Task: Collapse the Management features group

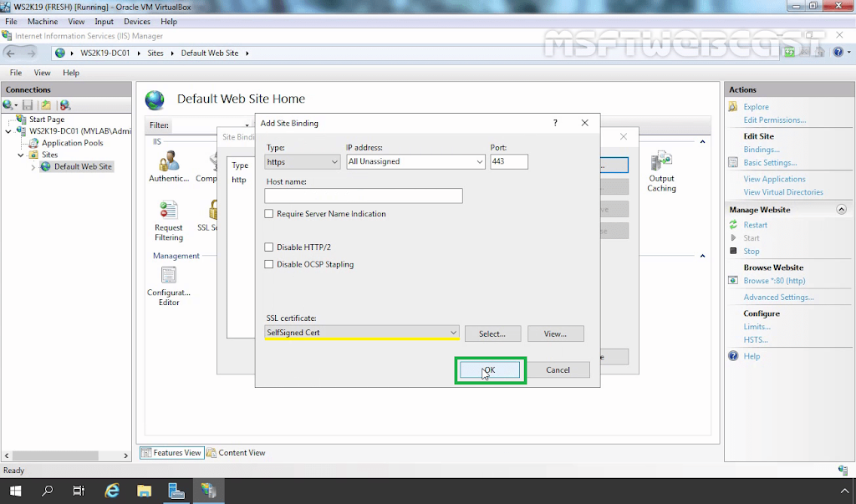Action: point(702,256)
